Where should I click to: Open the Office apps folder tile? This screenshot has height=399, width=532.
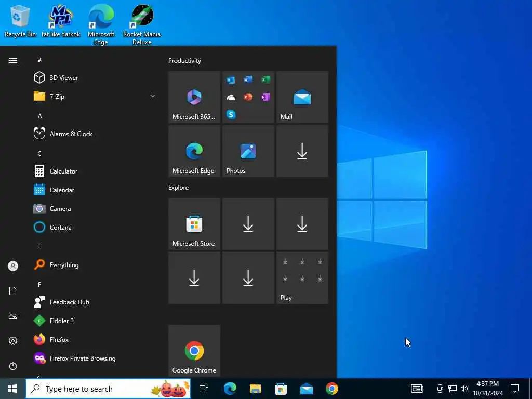pyautogui.click(x=248, y=97)
